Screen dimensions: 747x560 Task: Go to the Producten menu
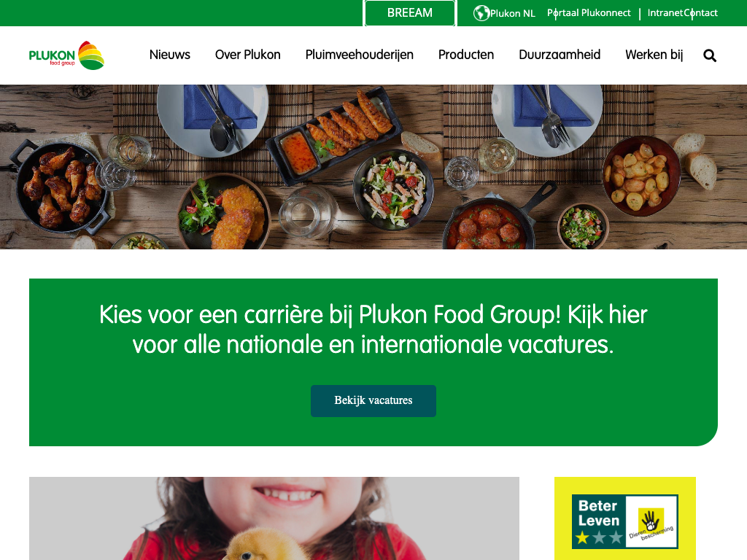(x=466, y=55)
